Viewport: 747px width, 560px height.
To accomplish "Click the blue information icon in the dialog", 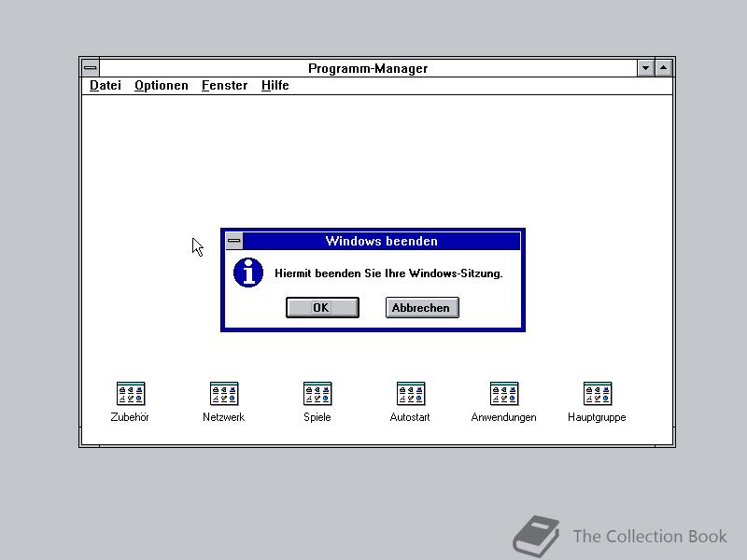I will 248,273.
